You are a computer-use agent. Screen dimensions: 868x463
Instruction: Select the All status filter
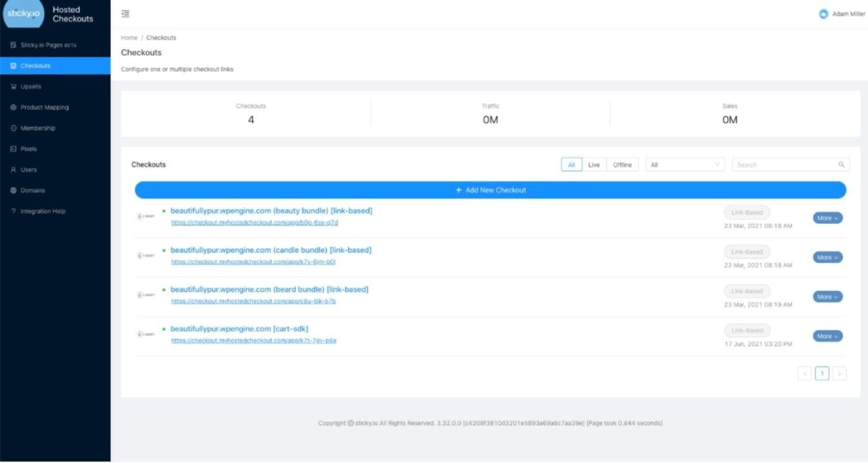(x=571, y=165)
